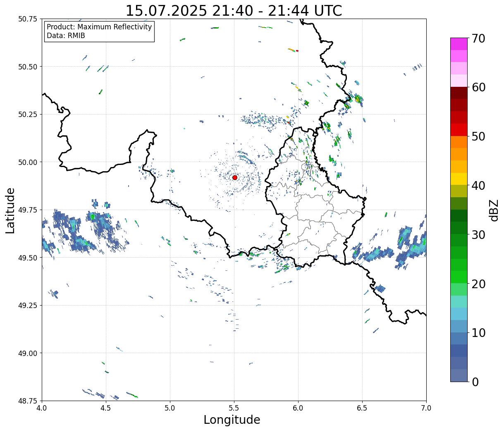Pick the light blue swatch between 10 and 20
This screenshot has width=504, height=430.
tap(459, 314)
